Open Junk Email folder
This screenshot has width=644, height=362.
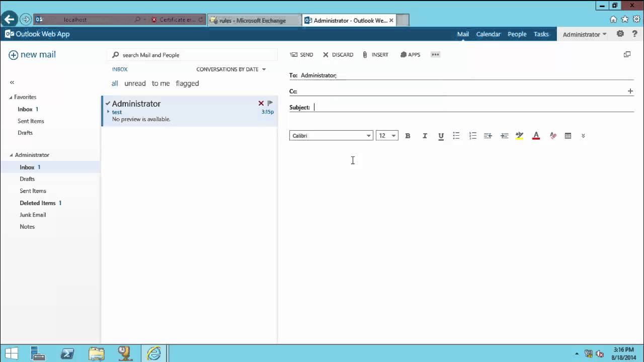[33, 215]
